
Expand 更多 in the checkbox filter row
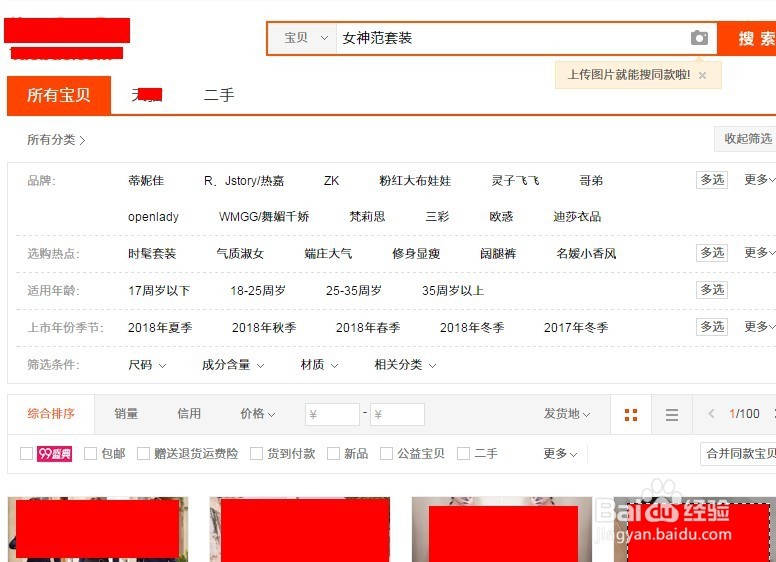coord(560,454)
